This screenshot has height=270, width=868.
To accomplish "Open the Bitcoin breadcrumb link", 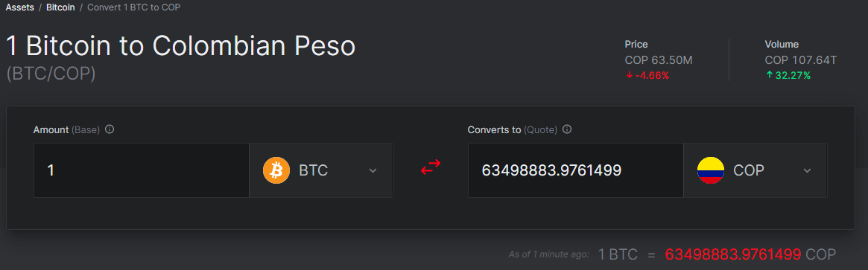I will click(61, 7).
